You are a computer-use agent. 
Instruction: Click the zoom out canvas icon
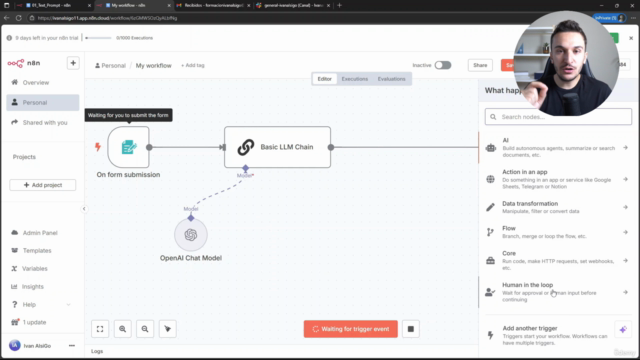coord(145,329)
